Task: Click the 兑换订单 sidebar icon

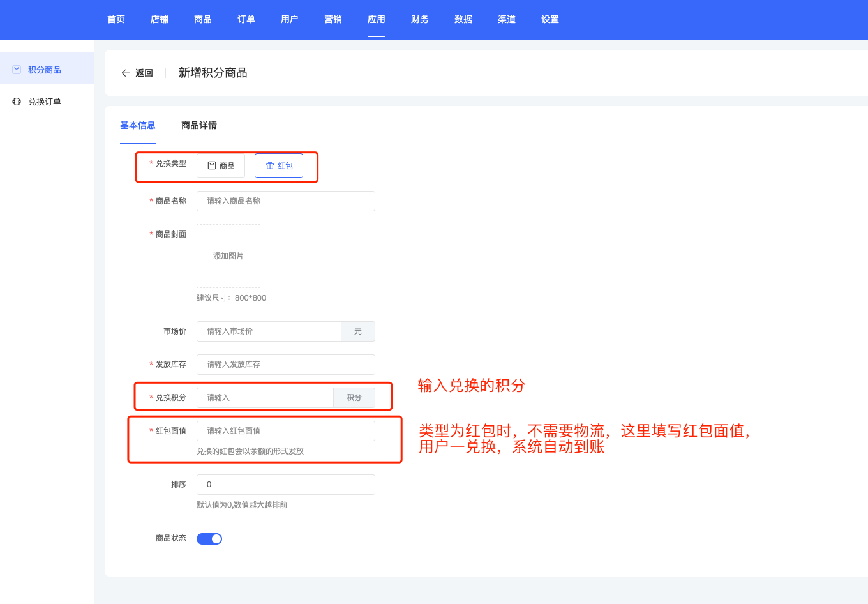Action: (17, 102)
